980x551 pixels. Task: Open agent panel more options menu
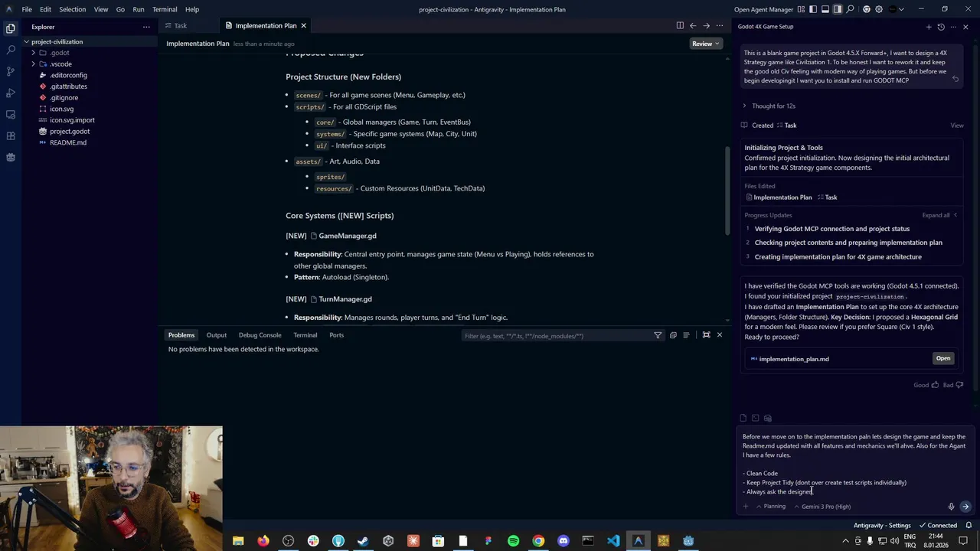[953, 27]
